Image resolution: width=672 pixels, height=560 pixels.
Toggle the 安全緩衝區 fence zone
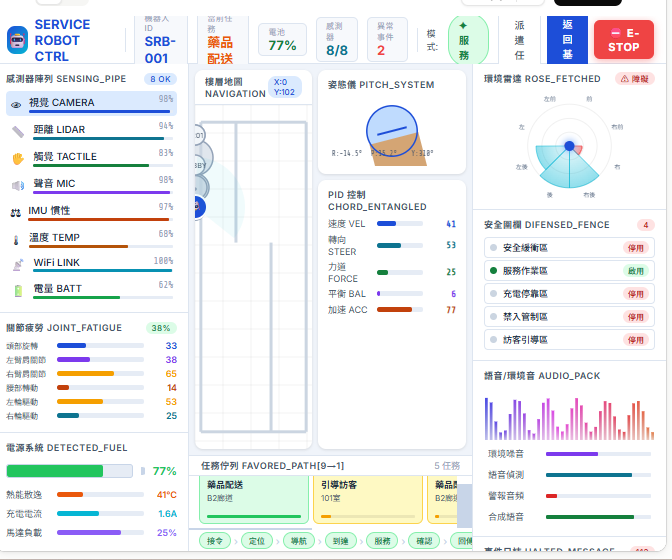coord(569,248)
